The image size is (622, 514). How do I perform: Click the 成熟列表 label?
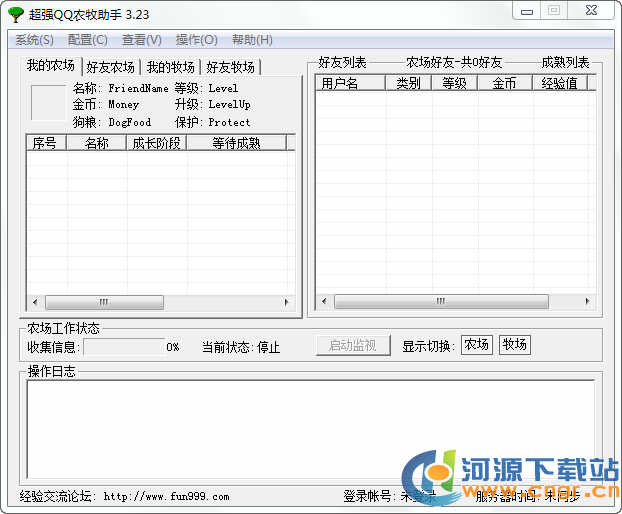566,62
